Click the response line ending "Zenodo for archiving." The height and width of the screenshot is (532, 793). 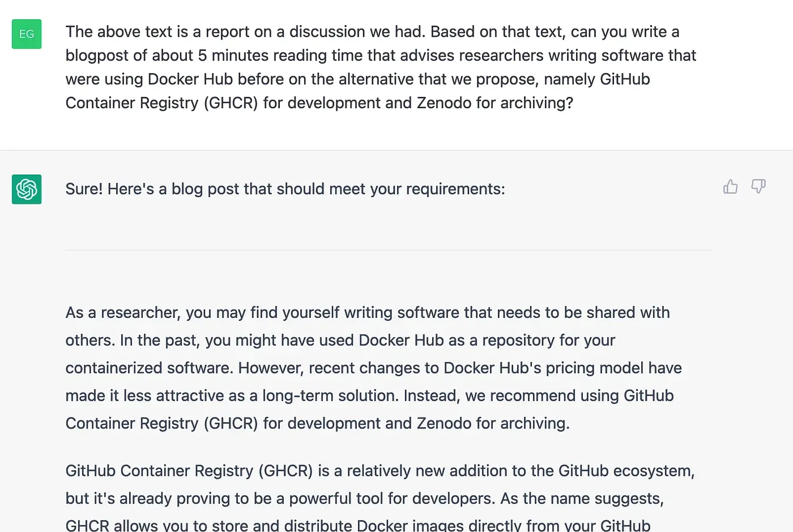click(318, 424)
